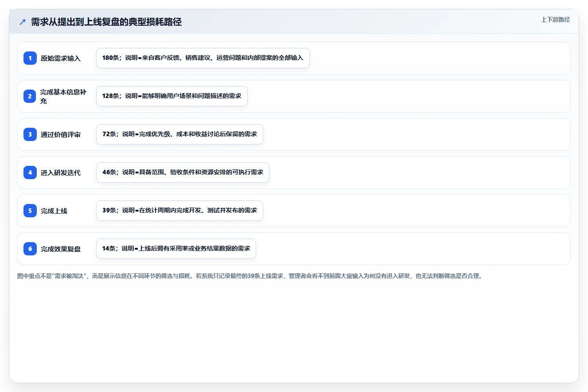The width and height of the screenshot is (588, 392).
Task: Click the 原始需求输入 step label
Action: (x=61, y=58)
